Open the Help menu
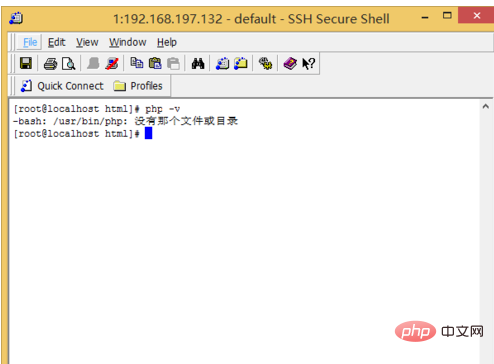 tap(167, 42)
